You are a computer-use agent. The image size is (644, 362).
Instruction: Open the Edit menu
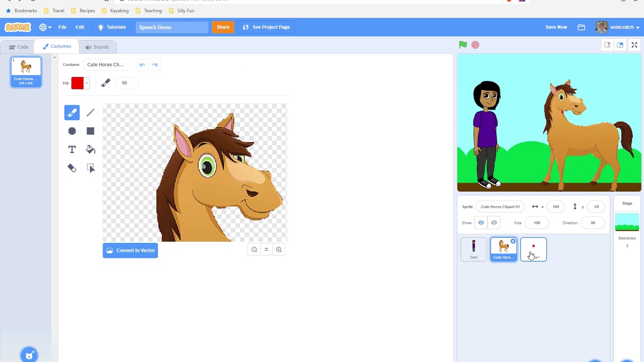point(80,27)
